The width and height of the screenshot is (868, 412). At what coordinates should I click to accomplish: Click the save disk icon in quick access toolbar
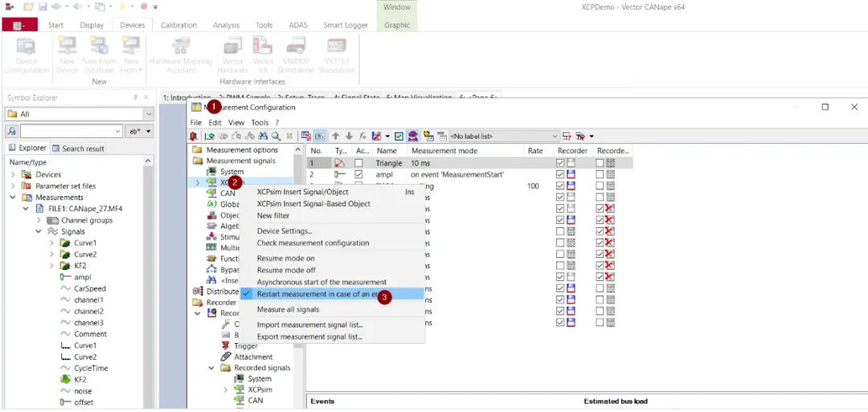[42, 6]
